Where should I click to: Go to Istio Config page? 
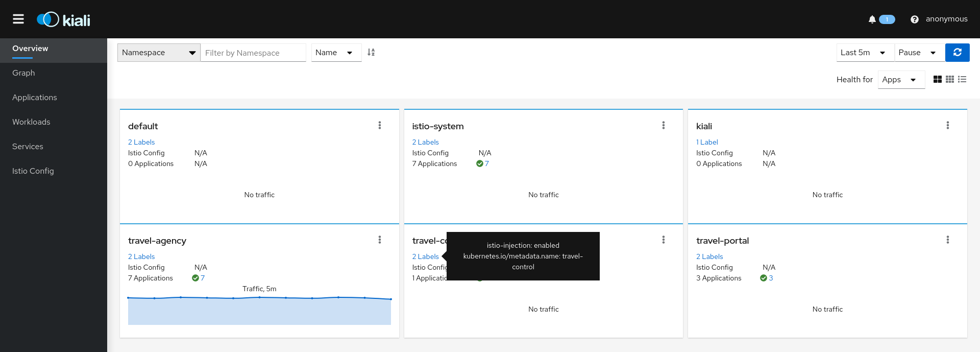(x=54, y=171)
